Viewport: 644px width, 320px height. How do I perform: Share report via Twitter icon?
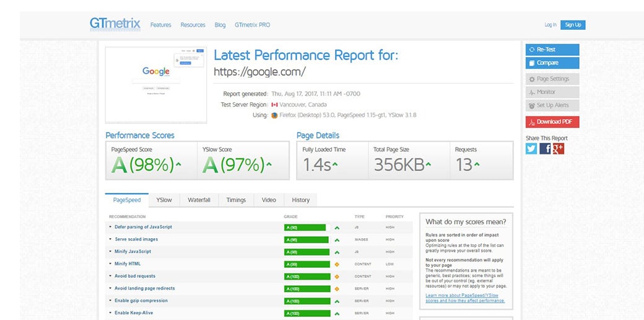(x=531, y=148)
